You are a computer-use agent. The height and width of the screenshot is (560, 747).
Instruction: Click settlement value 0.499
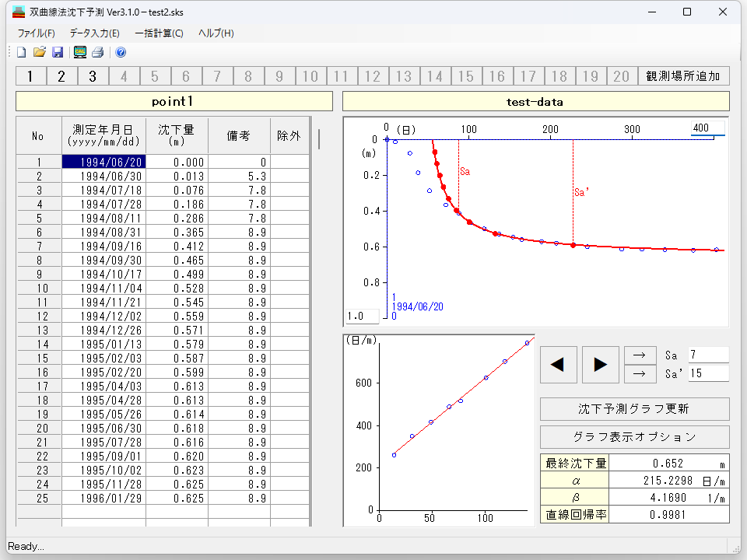tap(177, 274)
